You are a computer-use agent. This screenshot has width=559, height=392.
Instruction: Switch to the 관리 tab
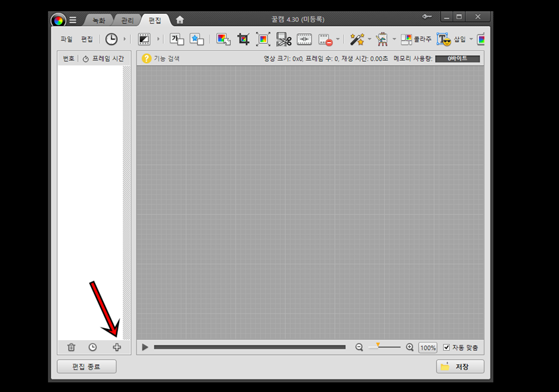127,21
